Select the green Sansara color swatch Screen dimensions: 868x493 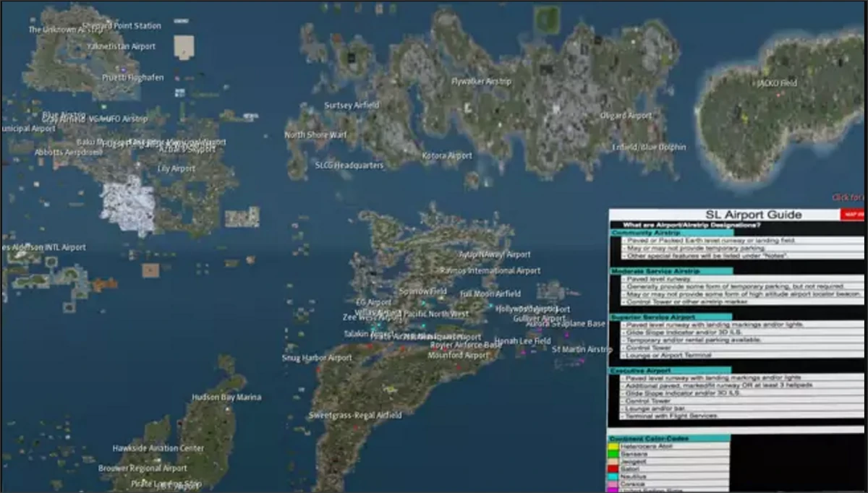(612, 454)
